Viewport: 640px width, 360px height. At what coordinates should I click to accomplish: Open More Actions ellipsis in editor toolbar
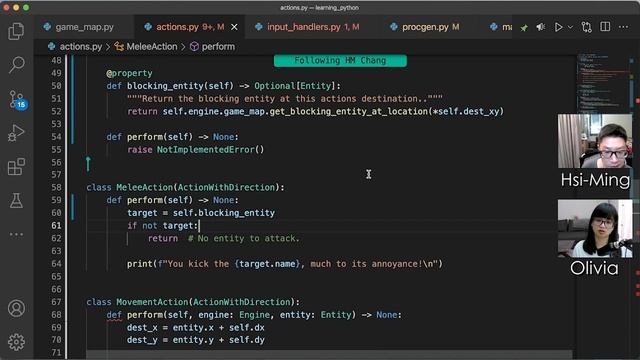pos(623,27)
